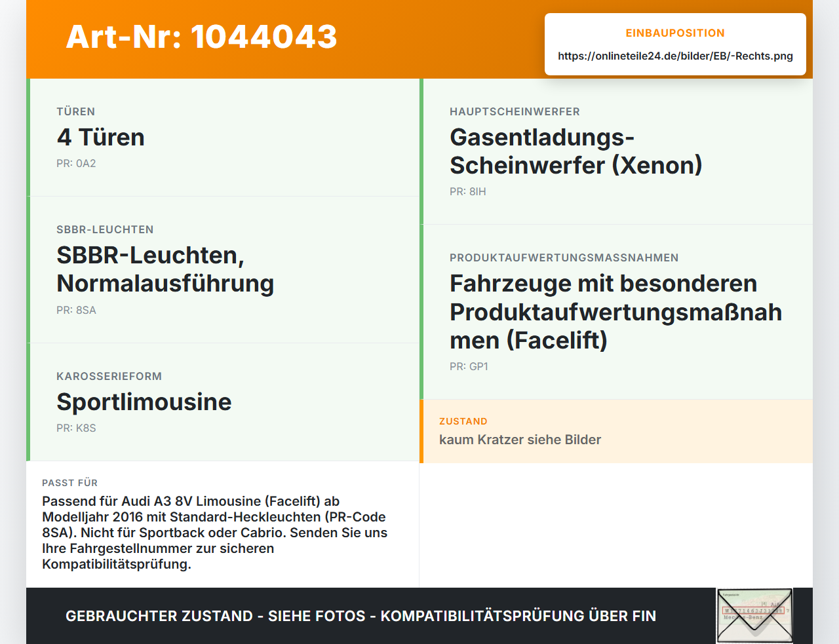Image resolution: width=839 pixels, height=644 pixels.
Task: Click 'Gasentladungs-Scheinwerfer (Xenon)' value
Action: [x=576, y=151]
